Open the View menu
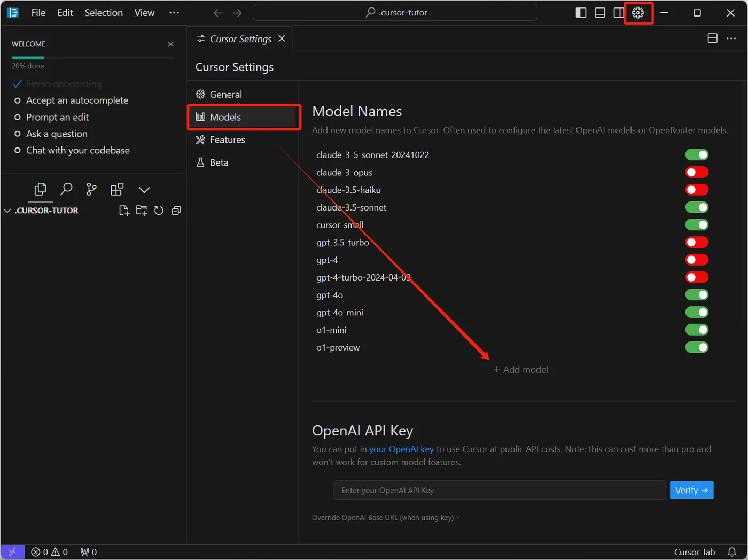The image size is (748, 560). 144,13
